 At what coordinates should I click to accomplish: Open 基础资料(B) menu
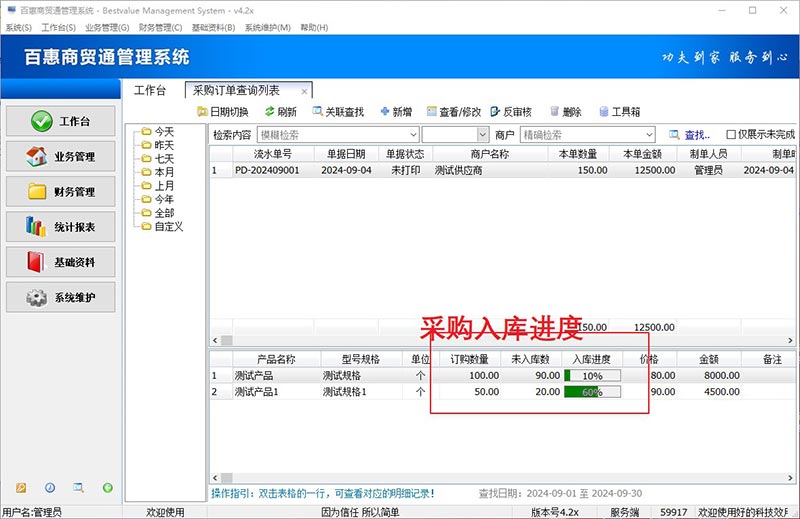click(x=213, y=28)
